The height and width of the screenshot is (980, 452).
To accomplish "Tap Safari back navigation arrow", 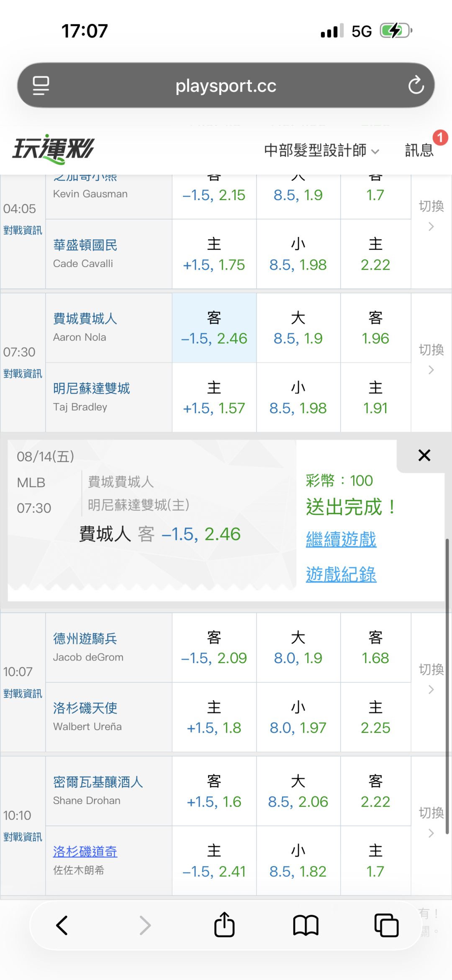I will [62, 925].
